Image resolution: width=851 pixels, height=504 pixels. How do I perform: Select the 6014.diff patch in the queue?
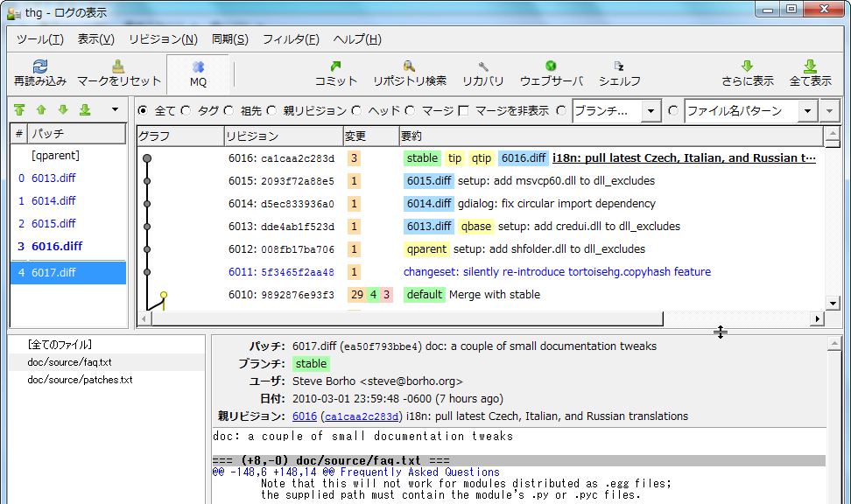[53, 200]
